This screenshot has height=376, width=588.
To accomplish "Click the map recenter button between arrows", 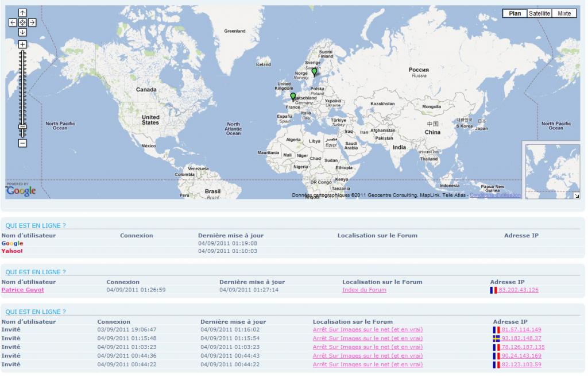I will point(22,22).
